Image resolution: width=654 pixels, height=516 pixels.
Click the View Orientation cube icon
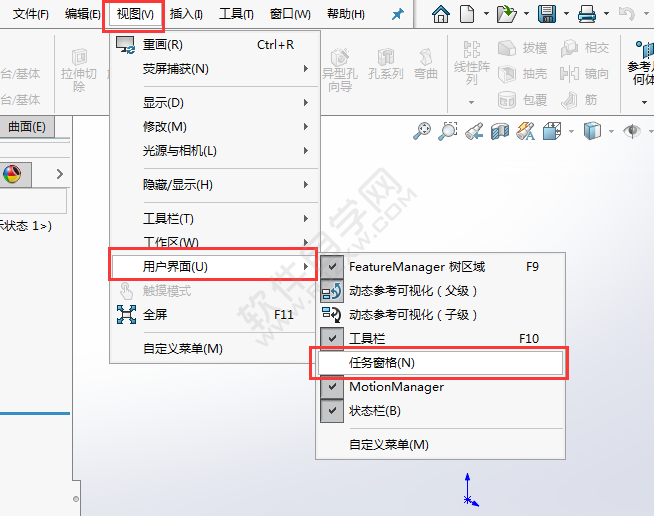point(552,131)
